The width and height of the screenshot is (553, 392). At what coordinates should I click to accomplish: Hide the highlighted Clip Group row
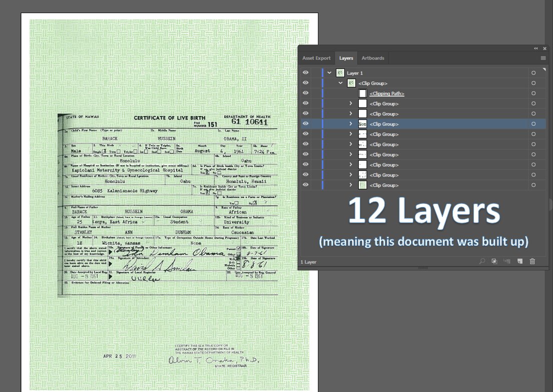[305, 123]
